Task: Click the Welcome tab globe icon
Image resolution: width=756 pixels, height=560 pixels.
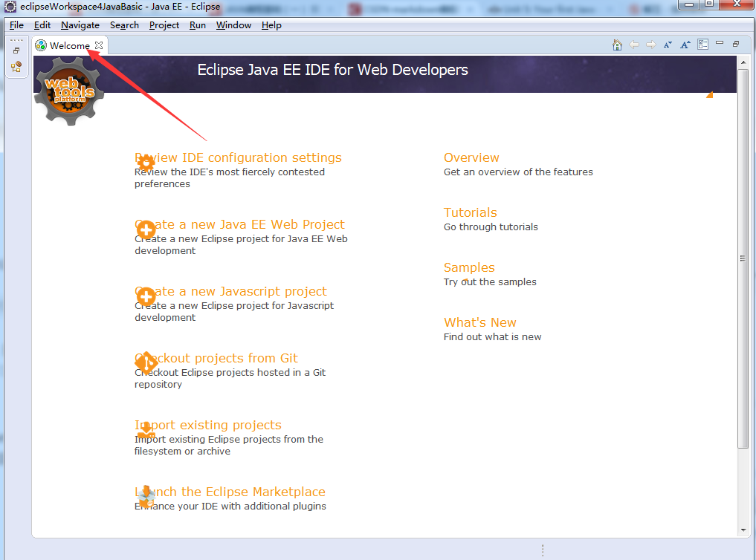Action: 41,45
